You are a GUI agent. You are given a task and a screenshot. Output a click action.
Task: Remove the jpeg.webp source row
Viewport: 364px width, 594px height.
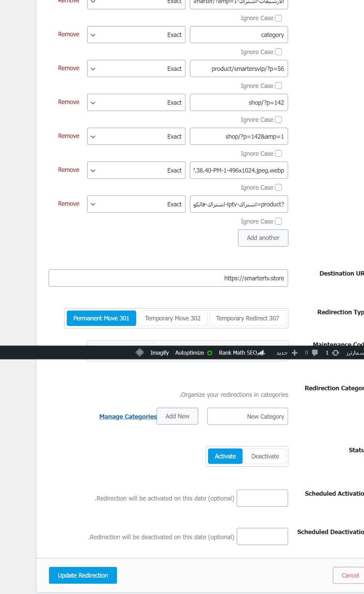pyautogui.click(x=69, y=170)
